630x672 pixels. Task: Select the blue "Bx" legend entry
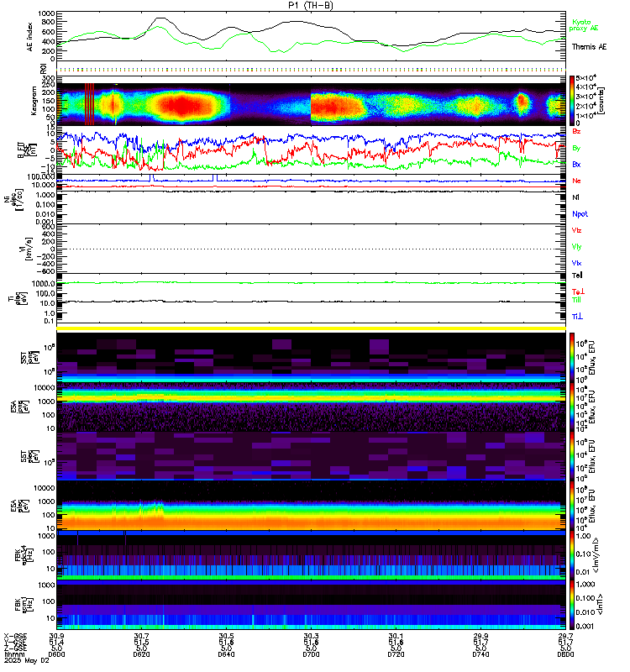click(576, 164)
